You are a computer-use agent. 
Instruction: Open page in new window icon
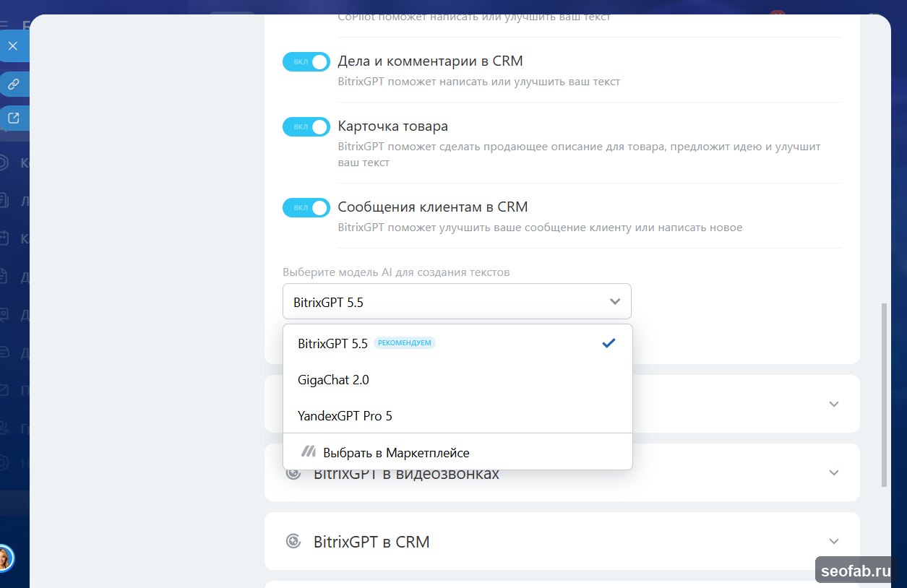coord(13,118)
